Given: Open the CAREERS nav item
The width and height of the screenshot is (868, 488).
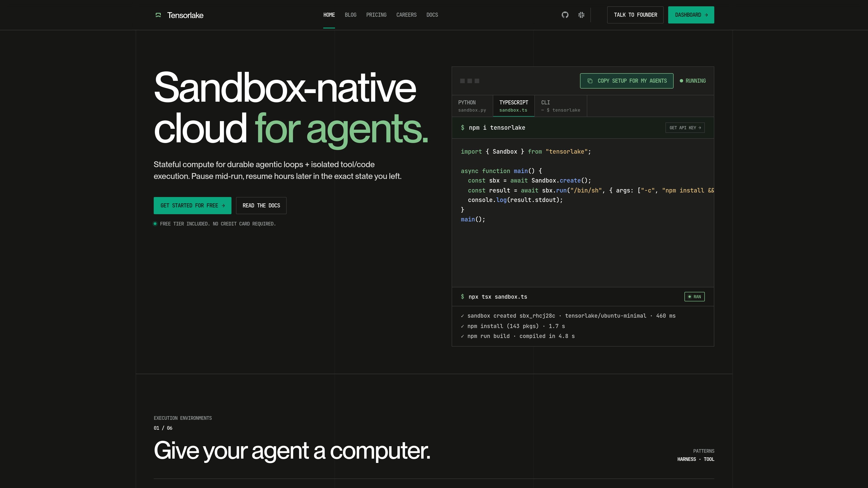Looking at the screenshot, I should (406, 15).
